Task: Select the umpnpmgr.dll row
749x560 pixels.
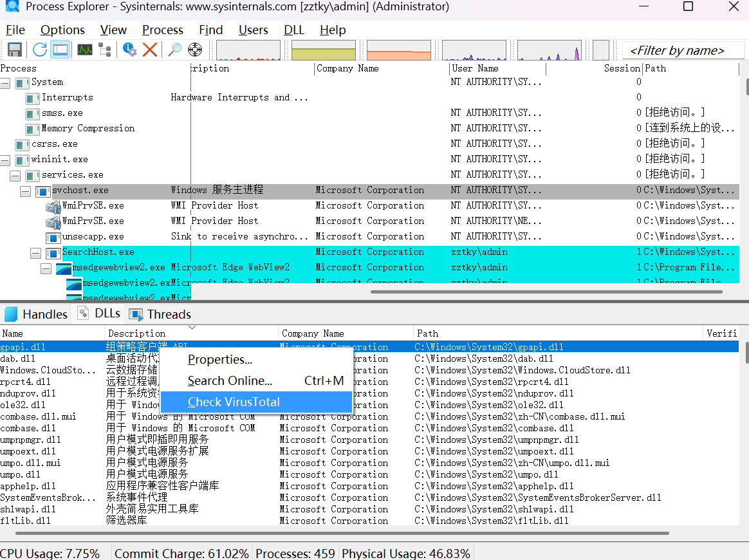Action: (369, 440)
